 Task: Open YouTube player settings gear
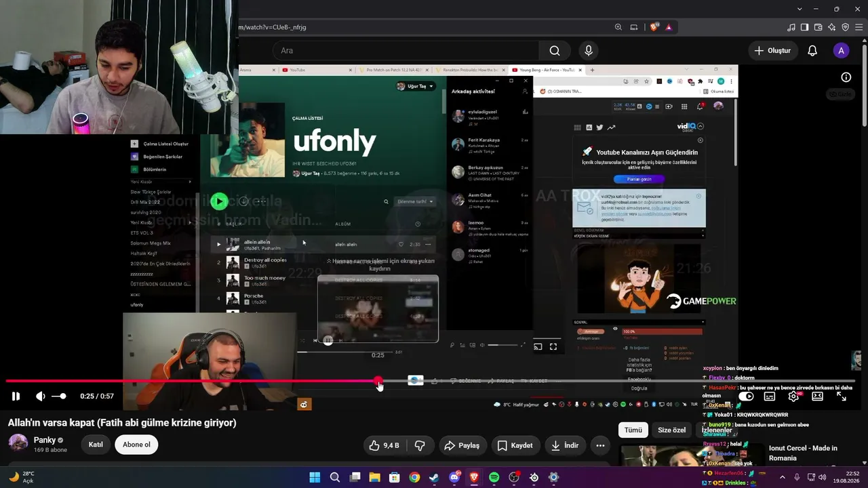click(793, 396)
